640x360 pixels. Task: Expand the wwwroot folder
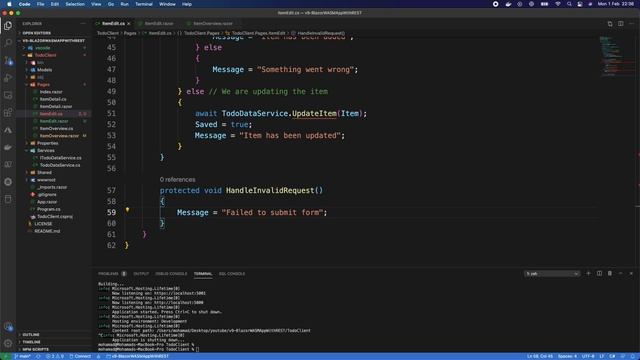pyautogui.click(x=46, y=180)
